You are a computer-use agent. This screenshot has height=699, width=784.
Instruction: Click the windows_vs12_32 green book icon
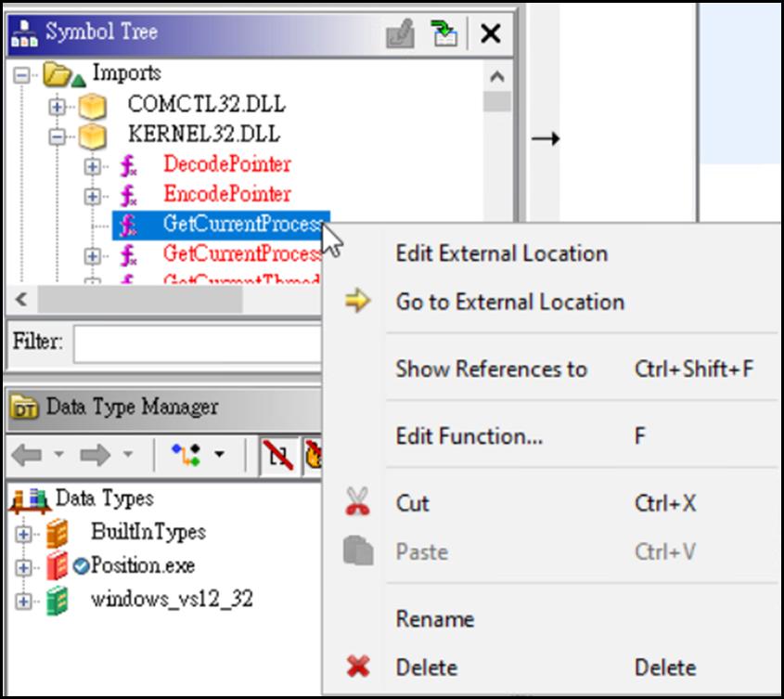click(57, 601)
